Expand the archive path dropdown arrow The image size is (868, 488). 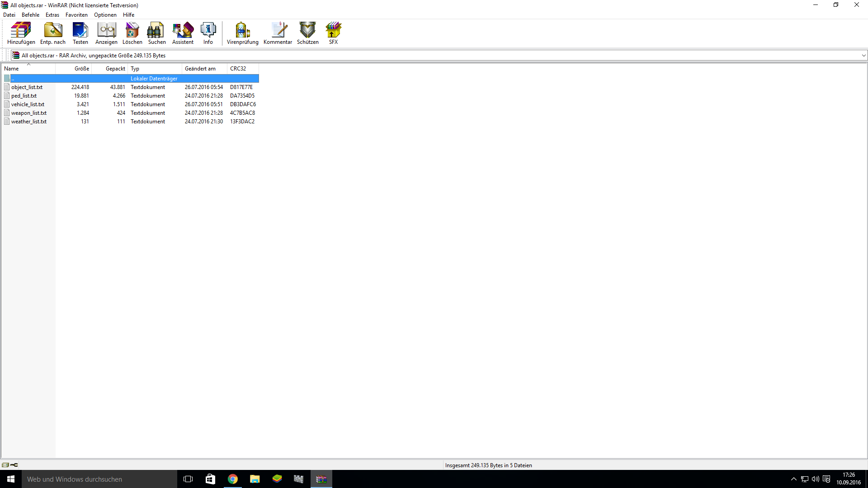point(863,56)
